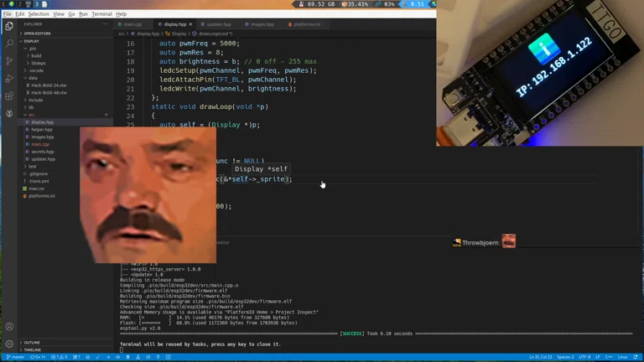Click the Display breadcrumb class item

pyautogui.click(x=176, y=34)
